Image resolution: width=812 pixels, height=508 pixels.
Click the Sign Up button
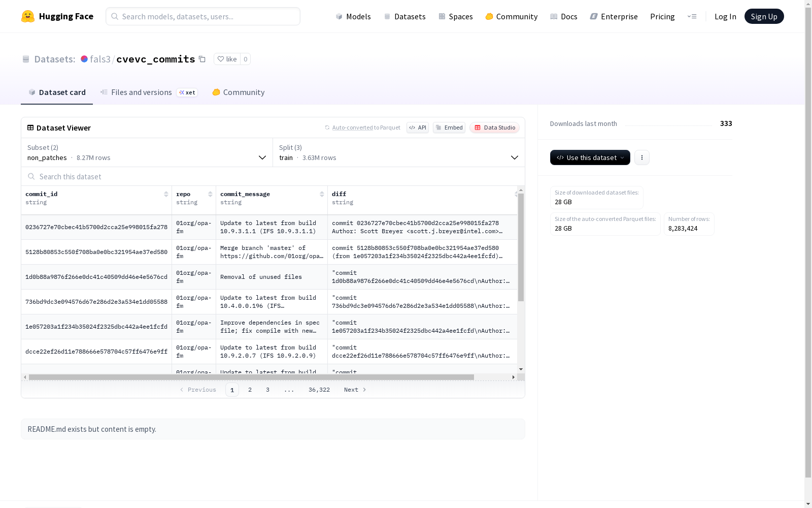coord(764,16)
